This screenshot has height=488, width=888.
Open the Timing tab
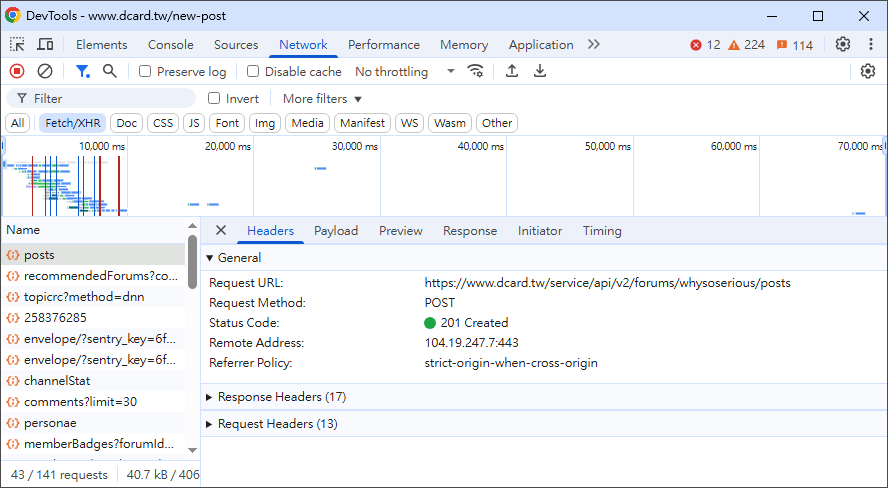point(602,230)
